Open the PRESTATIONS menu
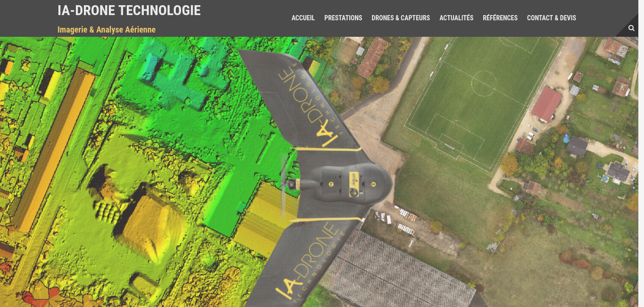 point(343,18)
